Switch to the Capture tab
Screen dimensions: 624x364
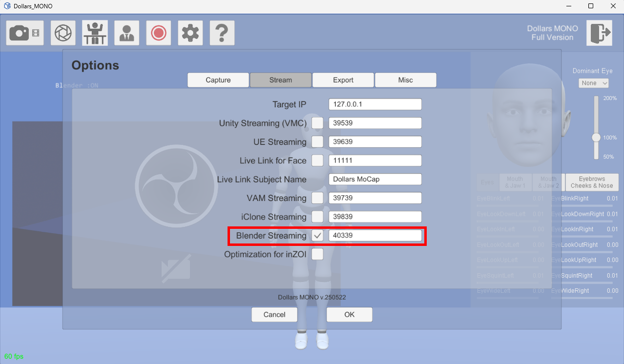[x=218, y=80]
